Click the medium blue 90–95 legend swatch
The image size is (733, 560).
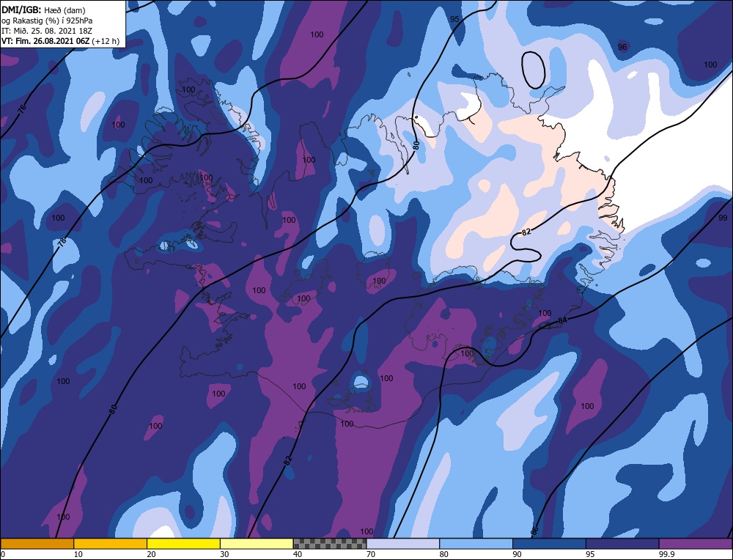click(549, 544)
